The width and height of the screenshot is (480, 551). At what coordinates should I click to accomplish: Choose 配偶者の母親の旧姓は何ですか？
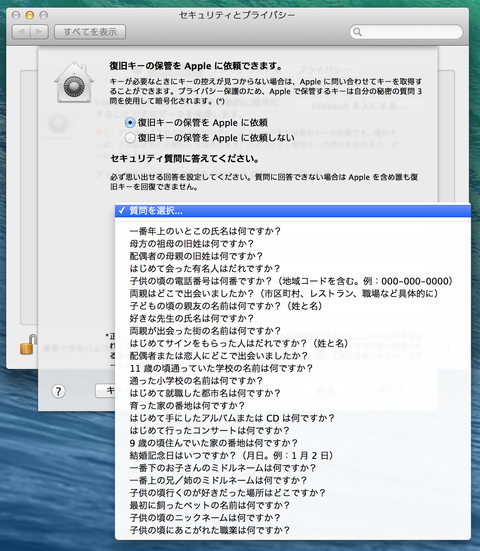[293, 256]
